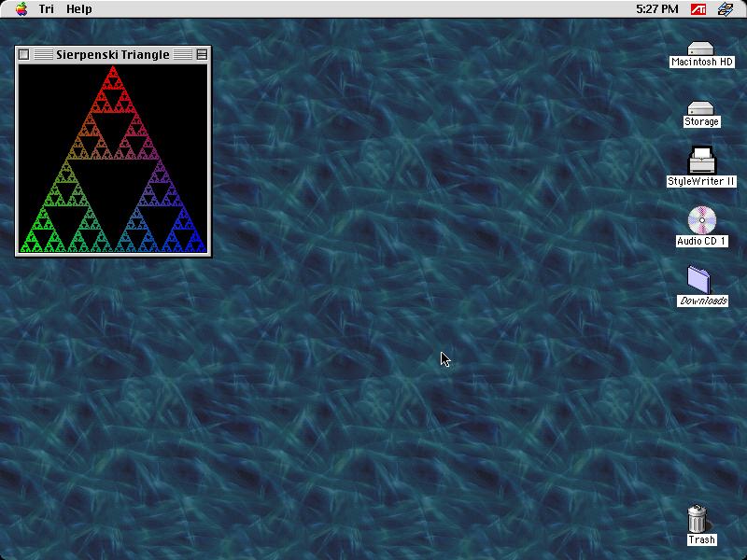Open the application switcher menu icon
Image resolution: width=747 pixels, height=560 pixels.
click(726, 8)
